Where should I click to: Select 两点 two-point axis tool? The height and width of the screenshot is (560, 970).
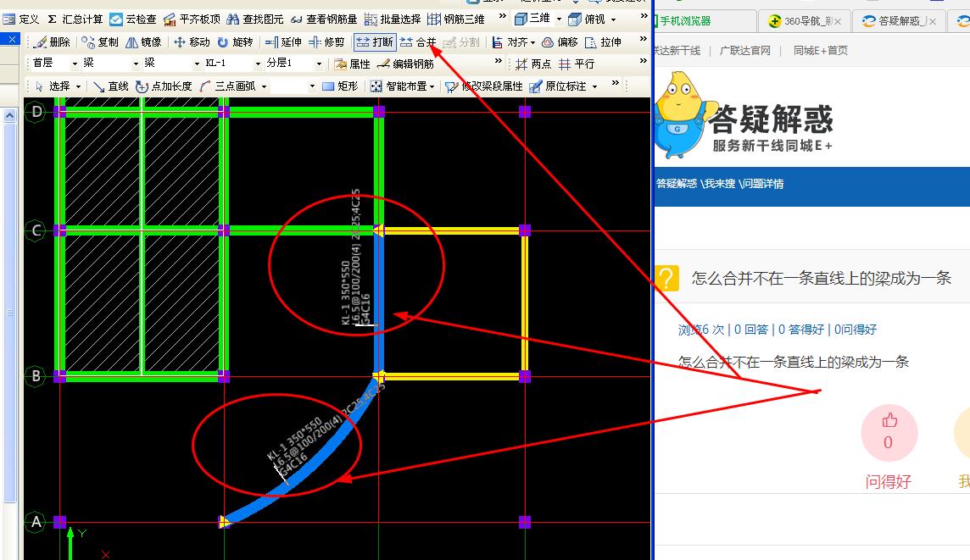click(x=533, y=64)
